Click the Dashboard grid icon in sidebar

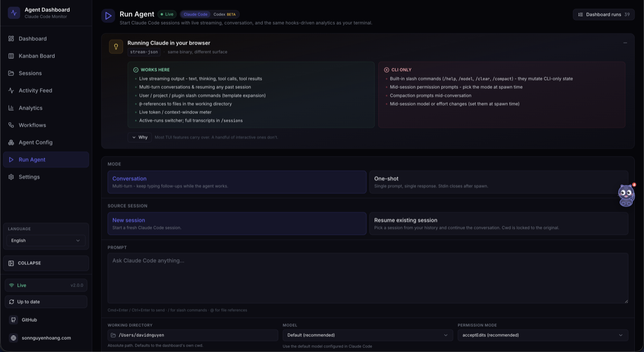11,39
